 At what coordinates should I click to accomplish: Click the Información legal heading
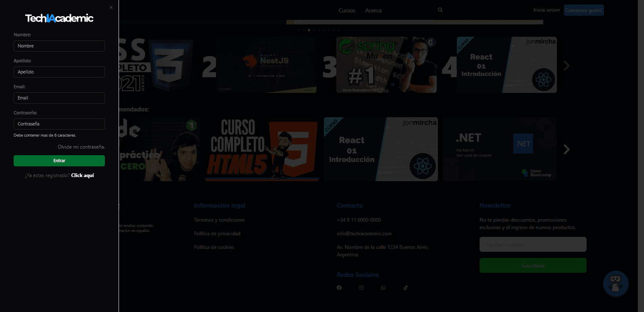pos(220,206)
